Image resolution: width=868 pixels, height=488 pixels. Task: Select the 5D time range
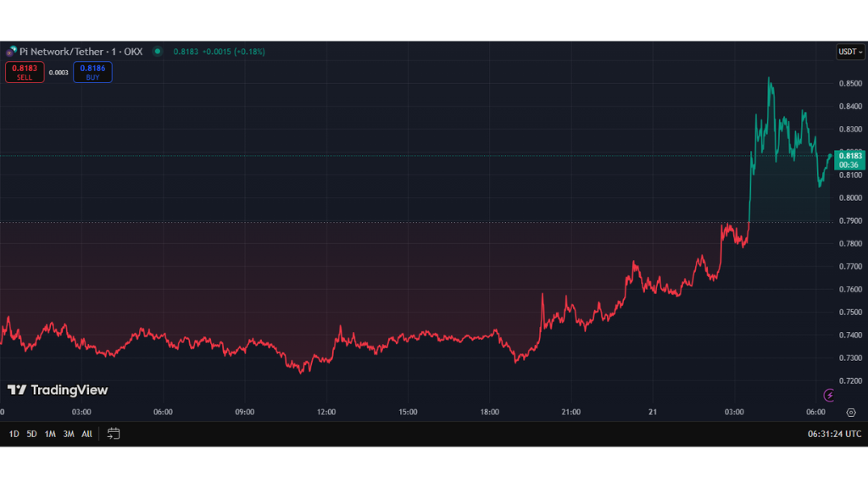[x=31, y=435]
